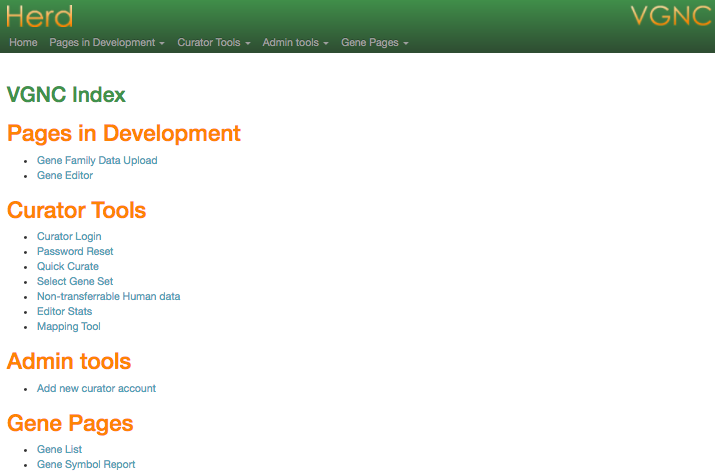
Task: Open Gene Family Data Upload link
Action: (97, 160)
